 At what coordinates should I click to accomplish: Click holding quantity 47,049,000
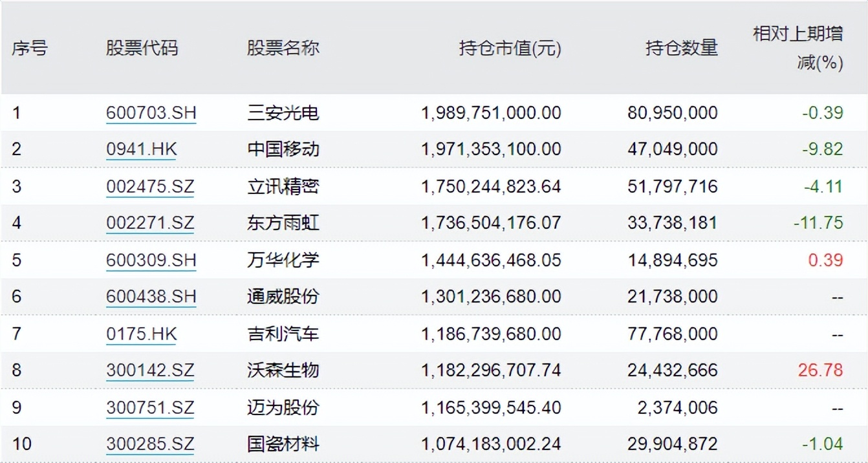click(673, 149)
